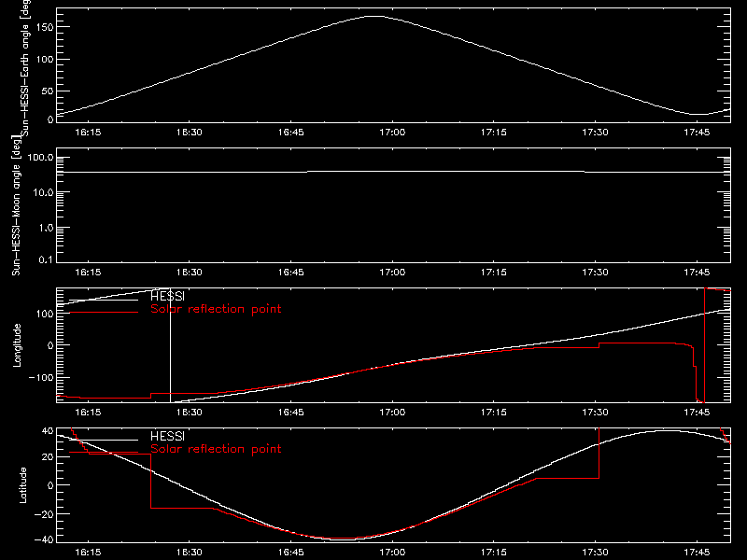
Task: Click '16:30' time label under Moon angle plot
Action: click(x=190, y=273)
